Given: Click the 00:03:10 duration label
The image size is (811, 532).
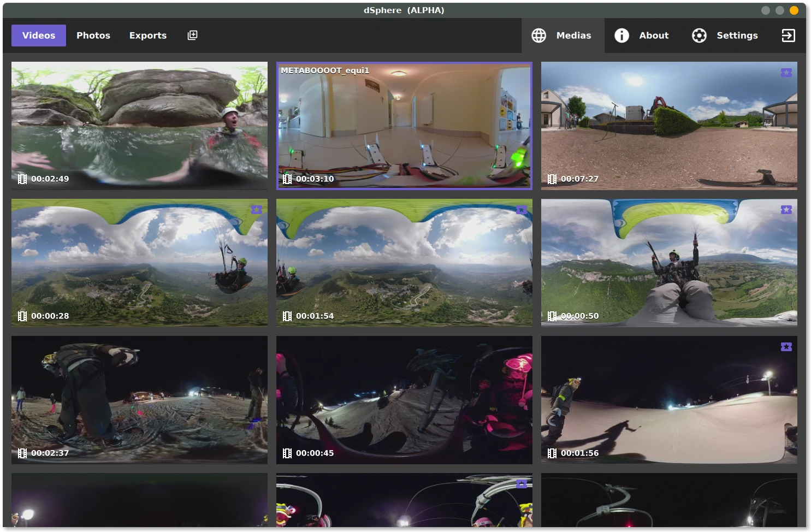Looking at the screenshot, I should click(315, 179).
